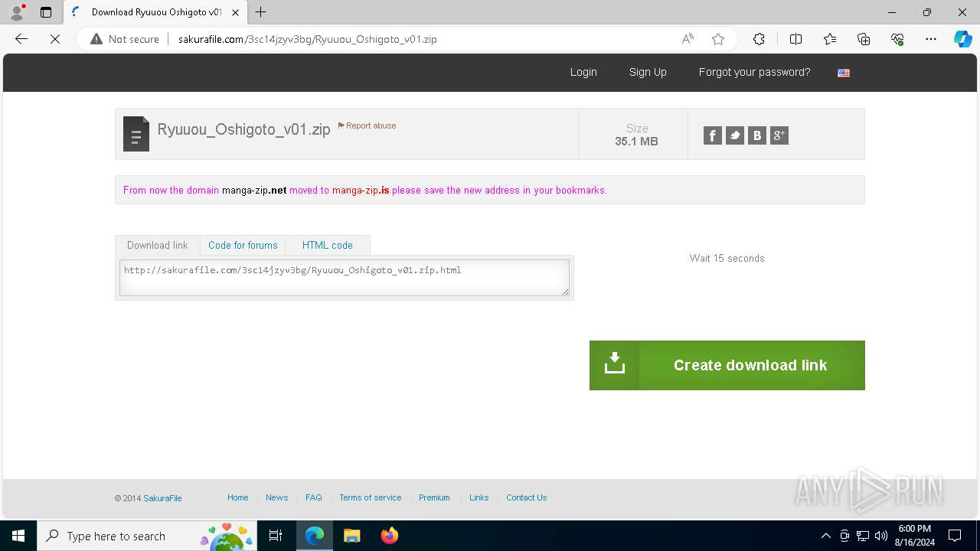Select Download link tab
The width and height of the screenshot is (980, 551).
(x=157, y=245)
